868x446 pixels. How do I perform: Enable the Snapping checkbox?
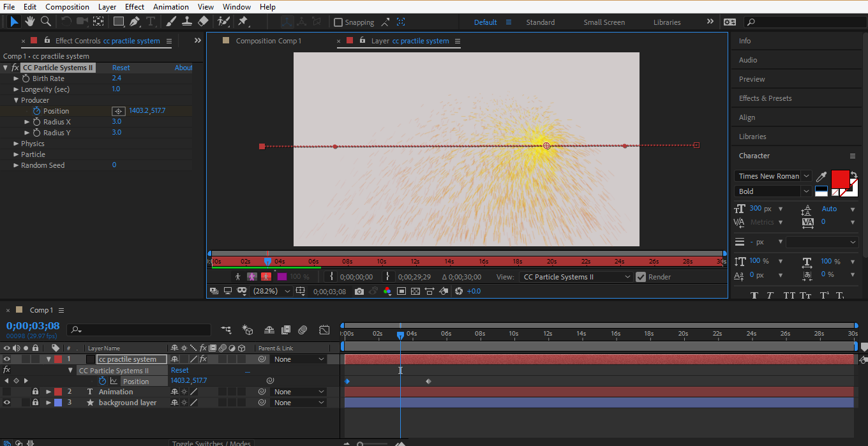(338, 22)
